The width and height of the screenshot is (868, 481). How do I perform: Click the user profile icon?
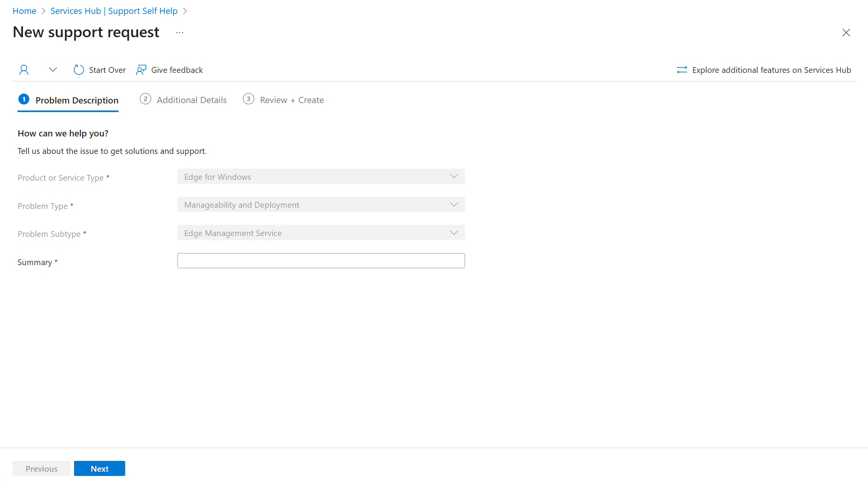(x=24, y=69)
